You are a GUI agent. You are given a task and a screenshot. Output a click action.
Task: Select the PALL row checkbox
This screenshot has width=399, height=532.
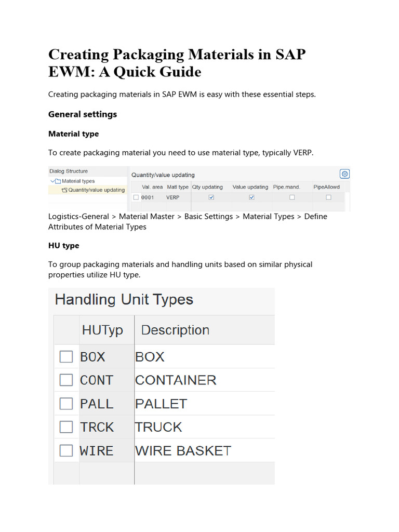(x=66, y=404)
